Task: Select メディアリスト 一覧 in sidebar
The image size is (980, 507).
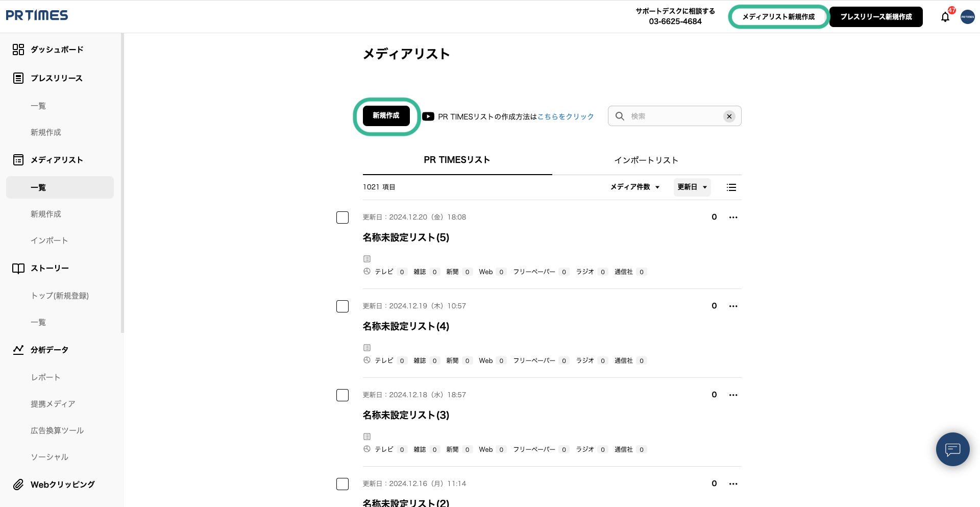Action: (x=60, y=187)
